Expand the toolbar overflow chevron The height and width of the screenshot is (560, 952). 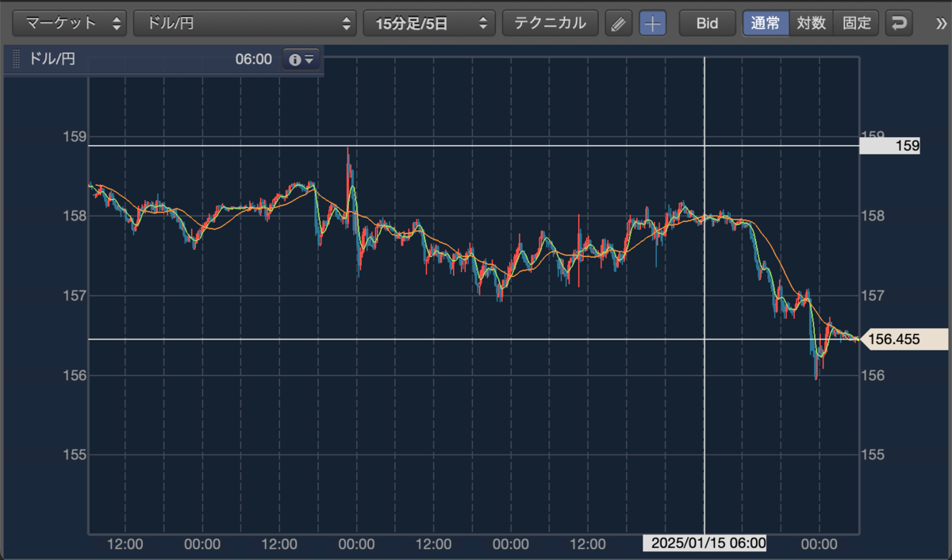point(941,23)
